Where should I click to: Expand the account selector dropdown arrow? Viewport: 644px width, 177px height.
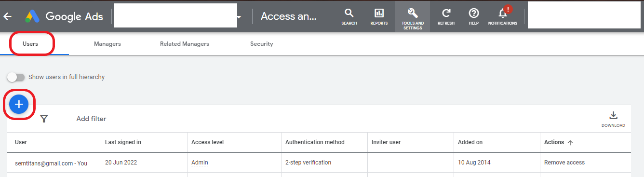point(239,17)
